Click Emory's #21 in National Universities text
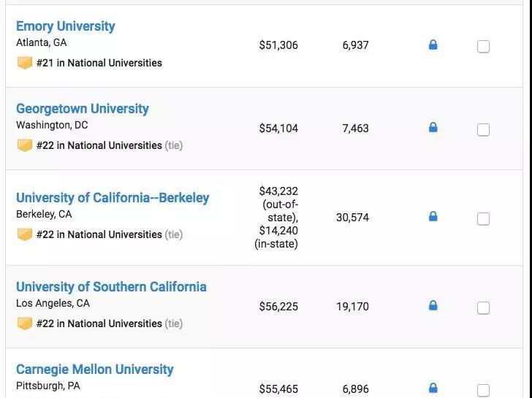 [x=99, y=63]
